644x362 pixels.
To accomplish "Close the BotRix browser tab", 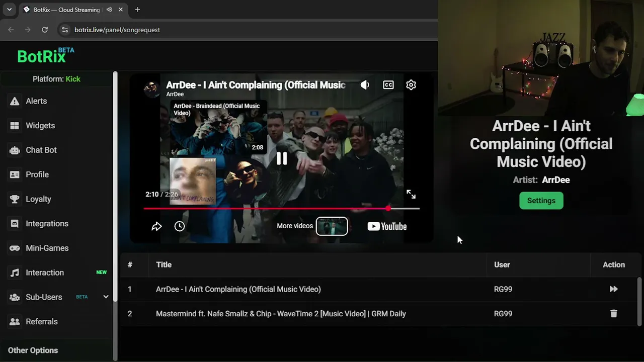I will pyautogui.click(x=121, y=10).
